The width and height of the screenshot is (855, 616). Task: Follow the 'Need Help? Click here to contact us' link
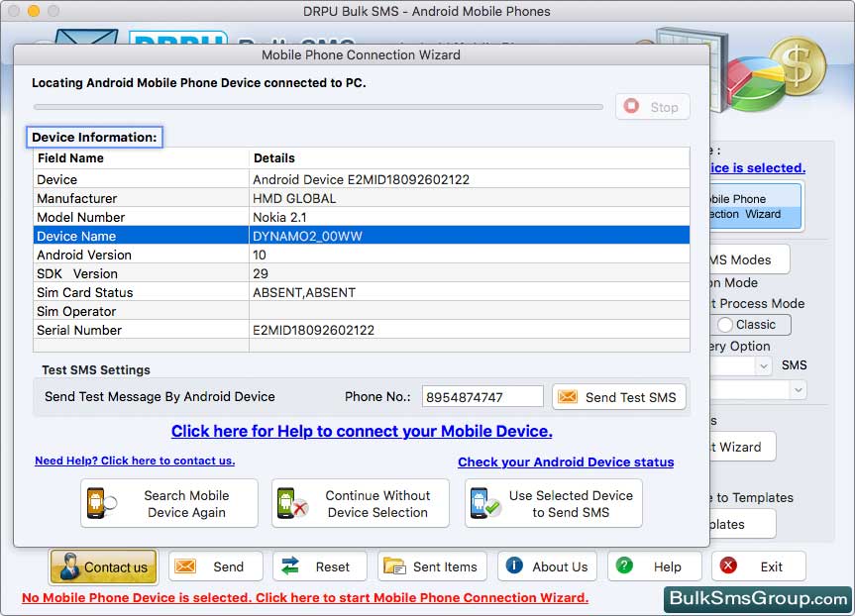coord(135,461)
